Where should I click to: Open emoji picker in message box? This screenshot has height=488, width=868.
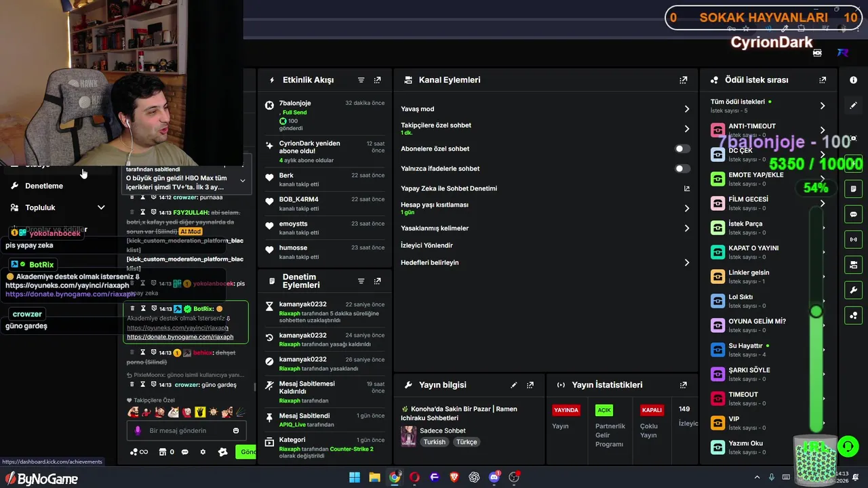[x=236, y=430]
